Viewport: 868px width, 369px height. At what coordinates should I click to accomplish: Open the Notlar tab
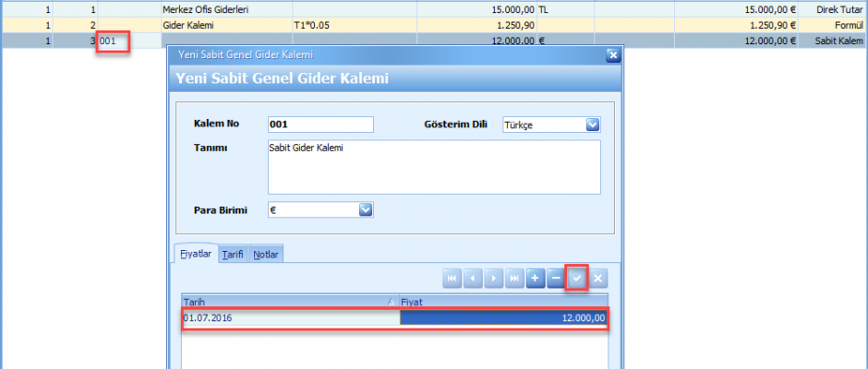[266, 254]
